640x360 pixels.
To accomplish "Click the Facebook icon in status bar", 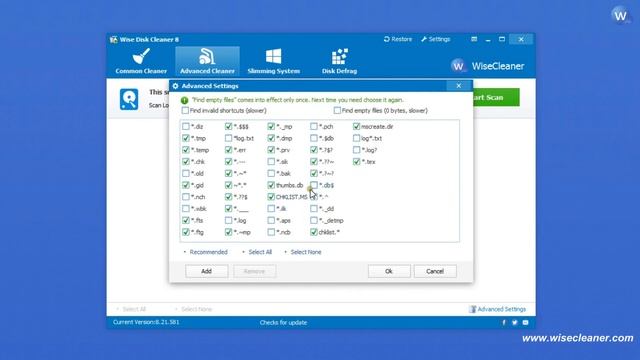I will pyautogui.click(x=504, y=322).
